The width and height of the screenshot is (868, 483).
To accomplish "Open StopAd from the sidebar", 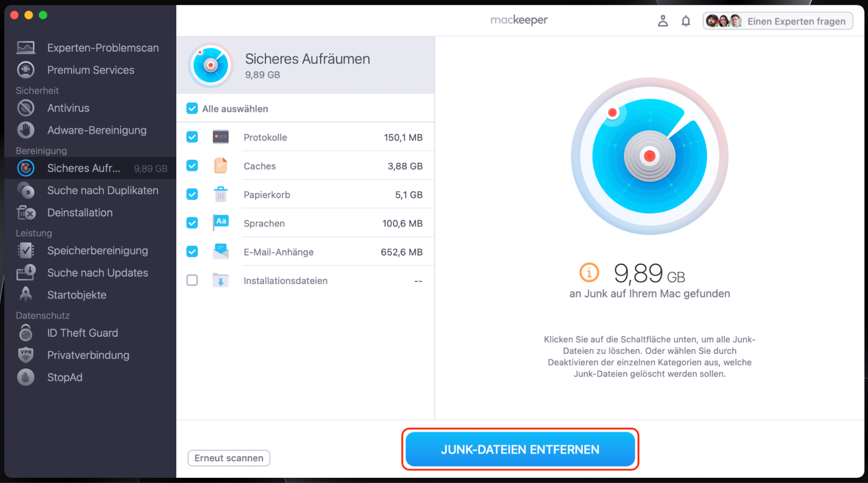I will 90,377.
